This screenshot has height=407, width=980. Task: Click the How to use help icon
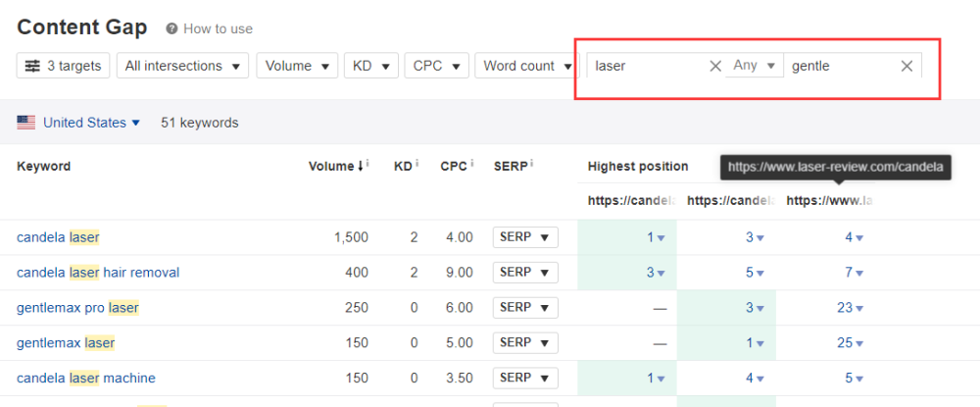point(171,29)
